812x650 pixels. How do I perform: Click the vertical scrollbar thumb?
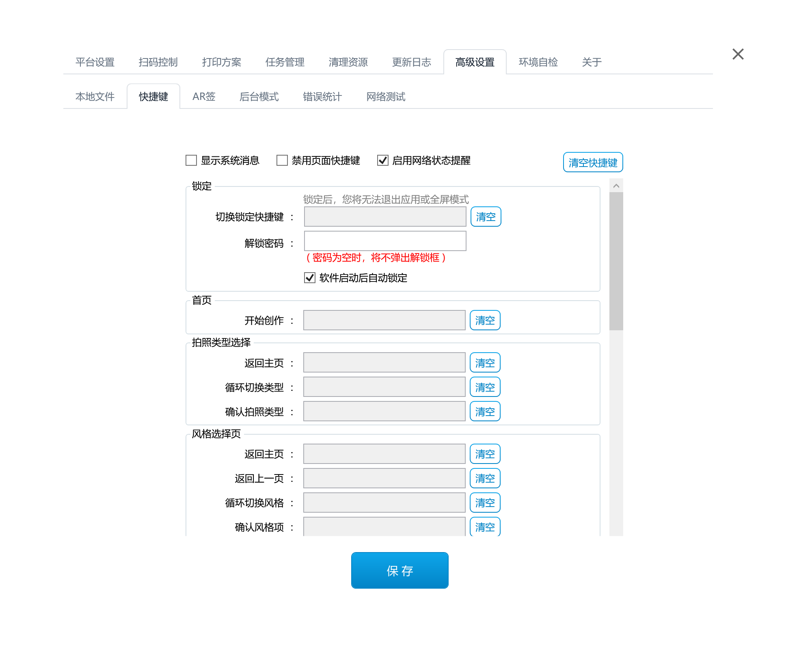pos(616,261)
